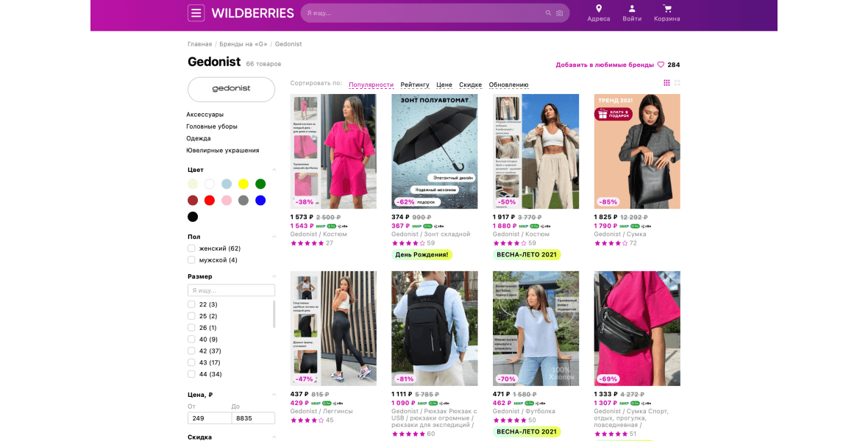Sort by Скидке
Screen dimensions: 868x441
coord(471,85)
